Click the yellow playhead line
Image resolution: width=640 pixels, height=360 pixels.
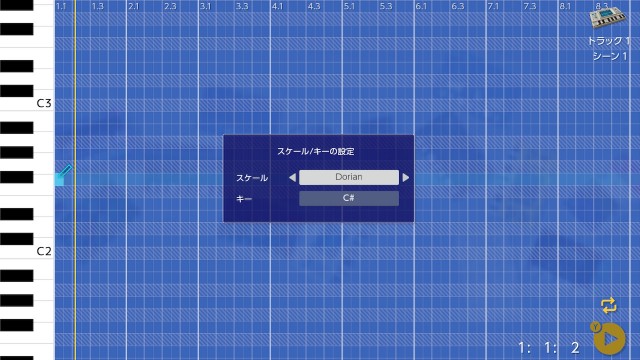(x=75, y=180)
